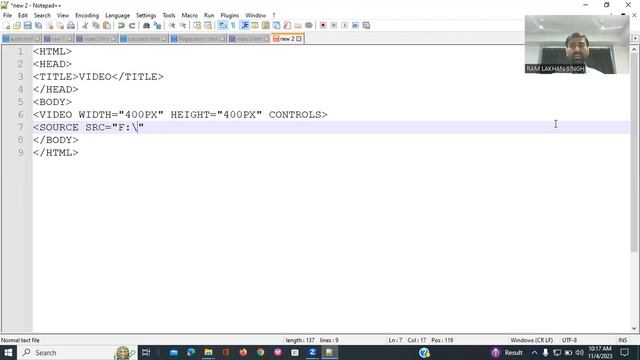Click the Paste toolbar icon
The width and height of the screenshot is (640, 360).
[107, 25]
